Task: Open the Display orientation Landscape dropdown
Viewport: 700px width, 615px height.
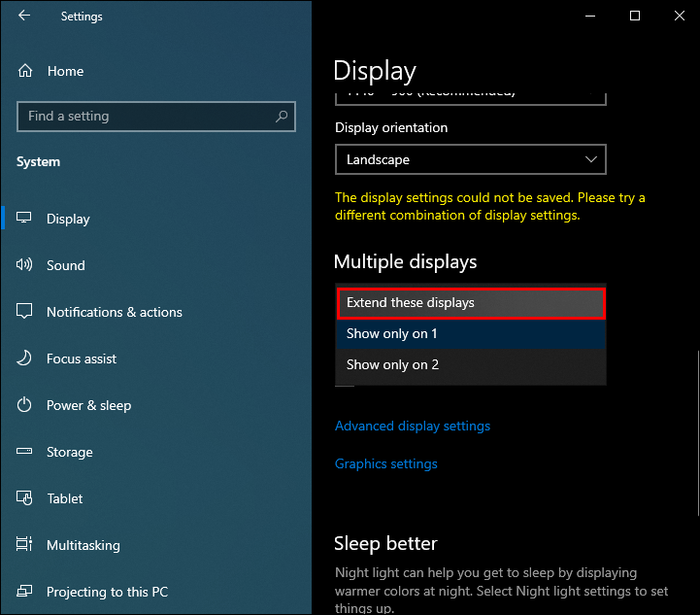Action: pos(471,159)
